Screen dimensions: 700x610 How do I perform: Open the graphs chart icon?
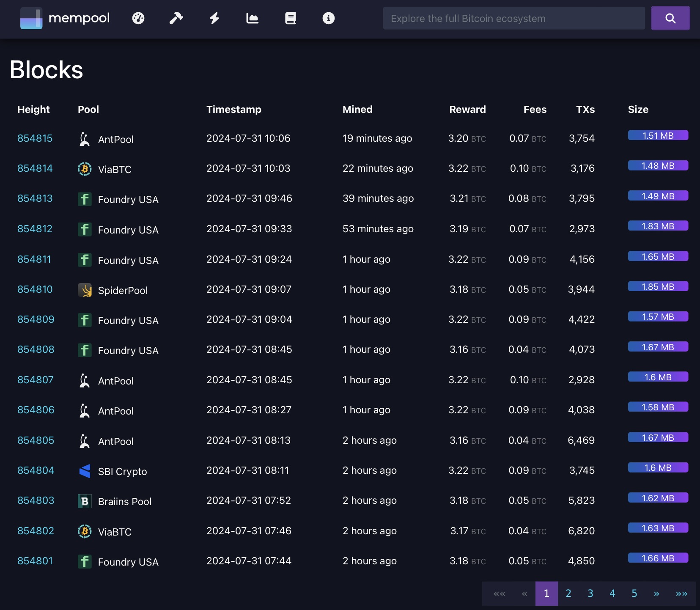pyautogui.click(x=252, y=18)
